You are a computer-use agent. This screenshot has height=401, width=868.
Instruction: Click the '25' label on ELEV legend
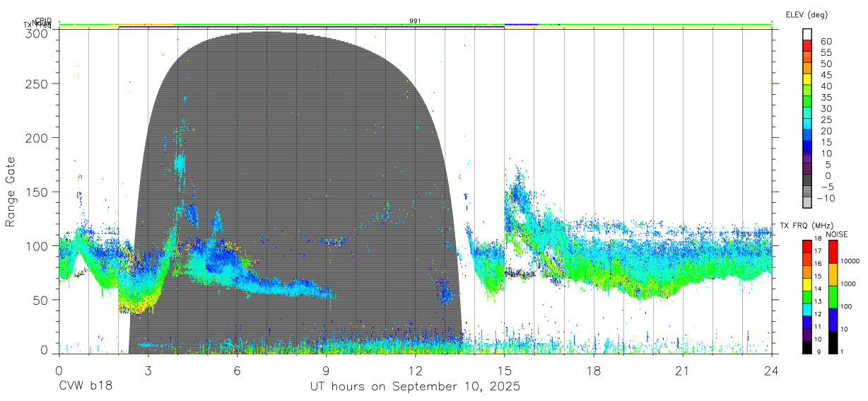coord(826,120)
